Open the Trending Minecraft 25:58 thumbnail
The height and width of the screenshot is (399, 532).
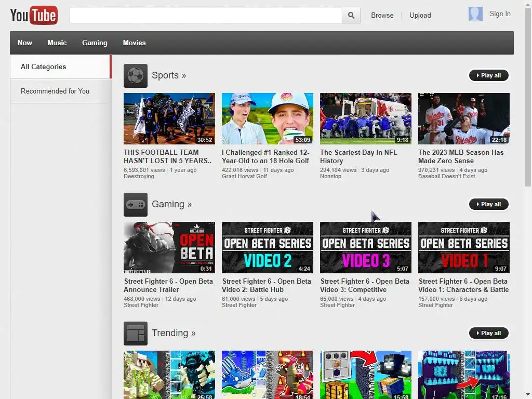tap(169, 375)
